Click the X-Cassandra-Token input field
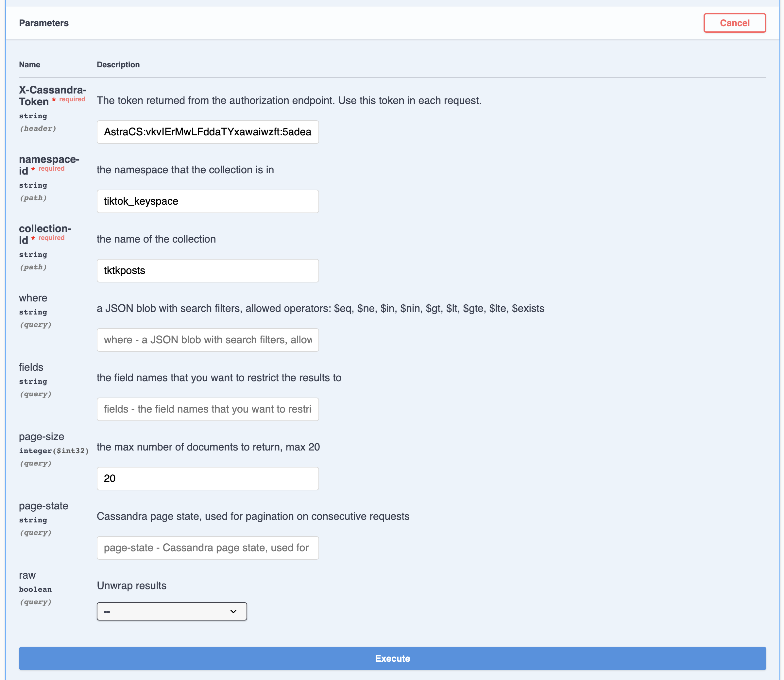 pos(208,132)
